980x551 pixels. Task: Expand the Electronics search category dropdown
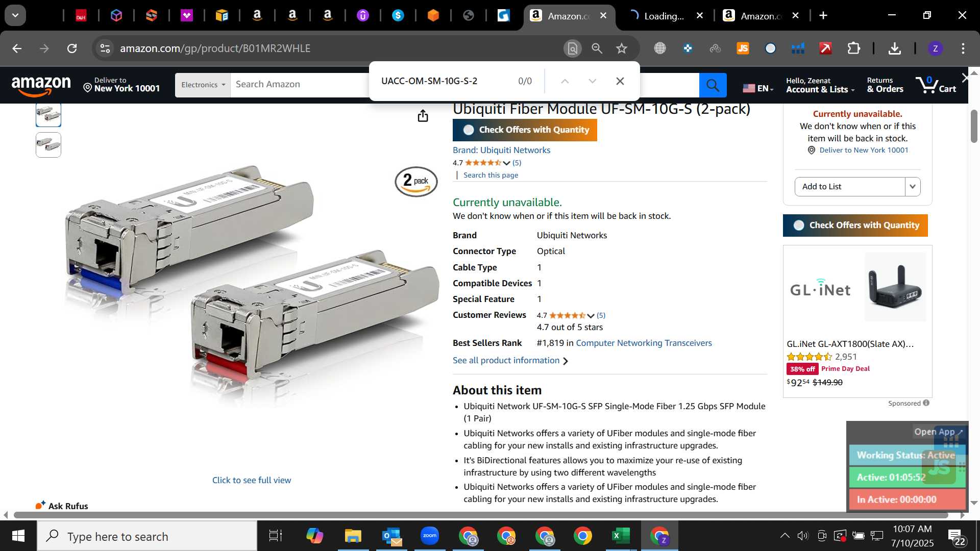point(203,85)
